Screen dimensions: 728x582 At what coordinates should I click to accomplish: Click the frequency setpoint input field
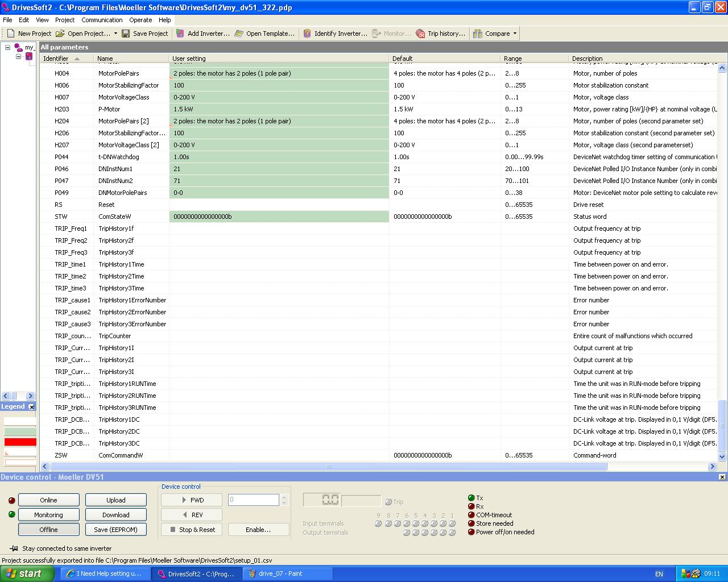254,500
